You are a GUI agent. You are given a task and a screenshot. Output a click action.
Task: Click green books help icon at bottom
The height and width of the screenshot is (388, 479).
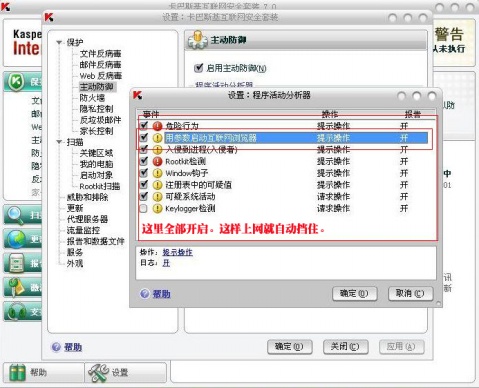click(x=17, y=372)
